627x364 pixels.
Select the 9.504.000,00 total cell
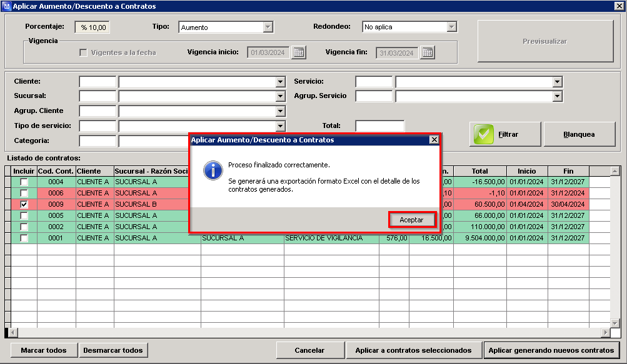(480, 238)
